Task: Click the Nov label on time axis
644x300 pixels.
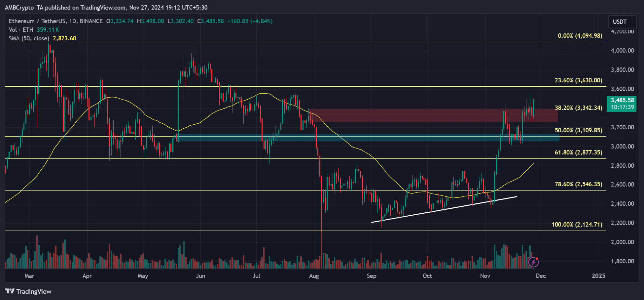Action: point(485,276)
